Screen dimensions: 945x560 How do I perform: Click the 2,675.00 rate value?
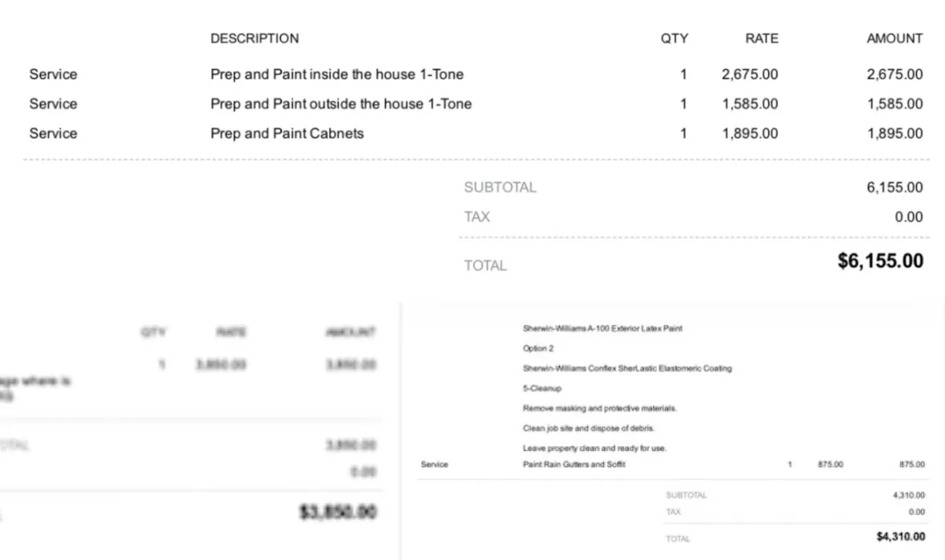750,74
